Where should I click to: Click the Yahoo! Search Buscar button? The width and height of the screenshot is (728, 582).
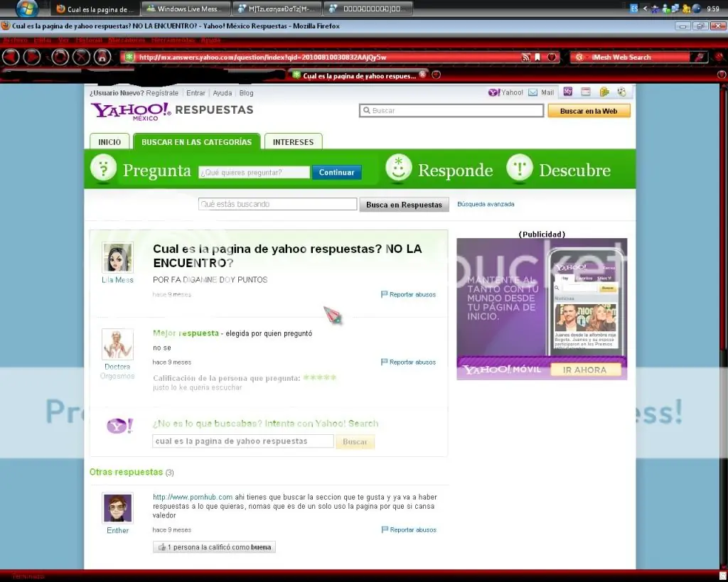coord(355,442)
